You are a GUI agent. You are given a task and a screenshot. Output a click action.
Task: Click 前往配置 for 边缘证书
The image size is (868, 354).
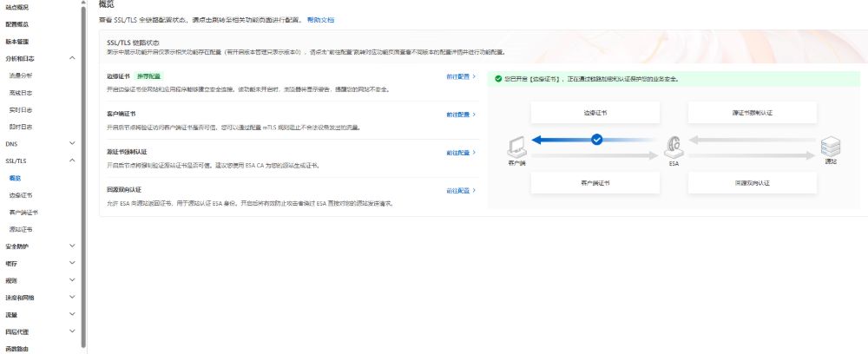[x=460, y=76]
